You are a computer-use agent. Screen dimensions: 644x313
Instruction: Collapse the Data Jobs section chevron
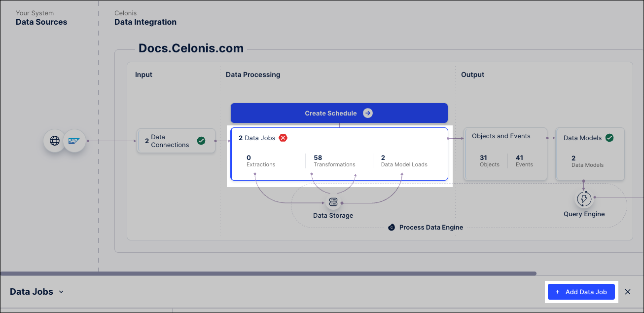pyautogui.click(x=61, y=292)
